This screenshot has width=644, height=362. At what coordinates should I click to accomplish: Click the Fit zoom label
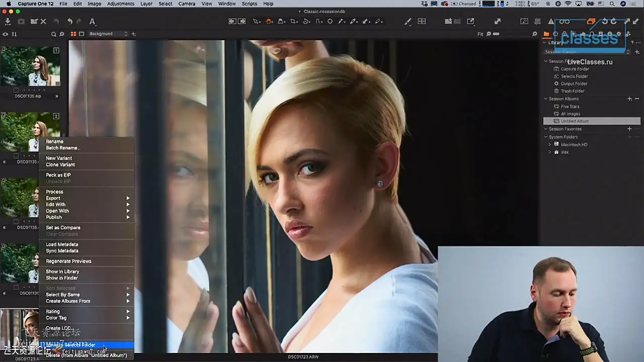click(480, 34)
